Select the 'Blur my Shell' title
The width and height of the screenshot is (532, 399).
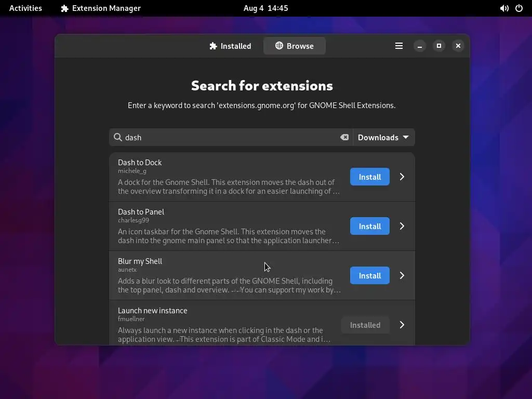point(140,261)
